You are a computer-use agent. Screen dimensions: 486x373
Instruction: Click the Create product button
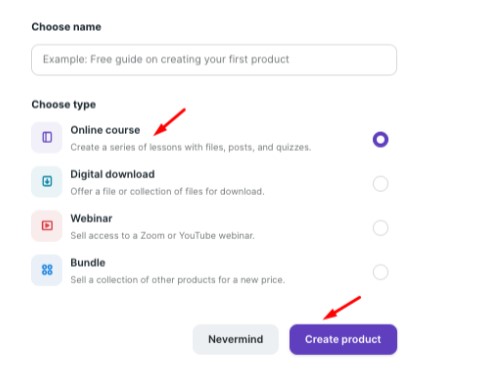coord(343,339)
